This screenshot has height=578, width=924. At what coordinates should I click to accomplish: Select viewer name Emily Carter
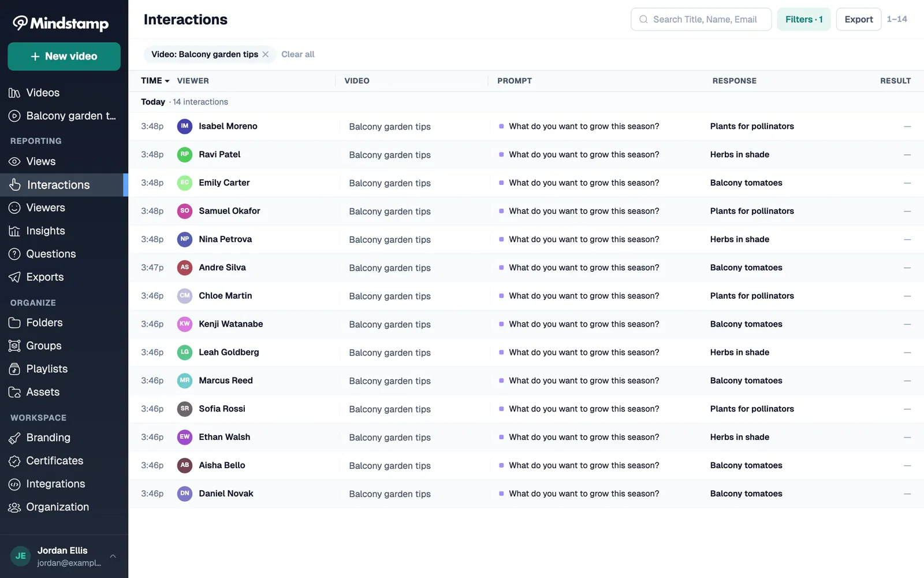tap(224, 183)
